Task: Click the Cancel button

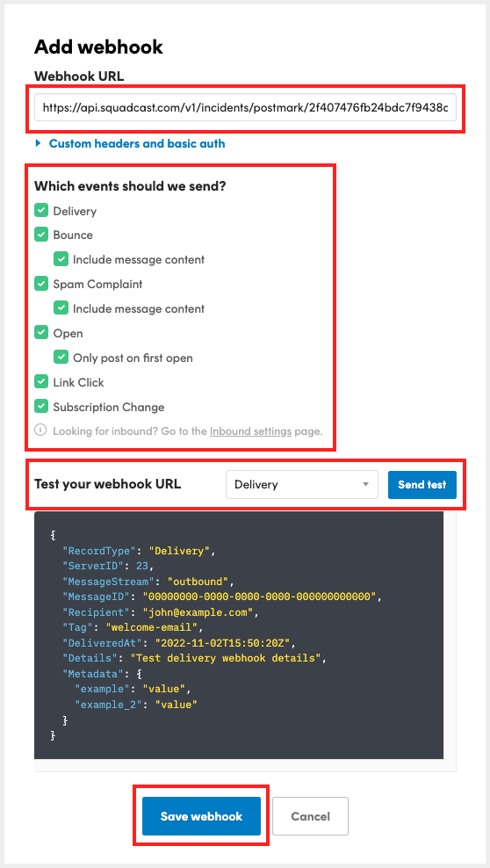Action: pyautogui.click(x=310, y=816)
